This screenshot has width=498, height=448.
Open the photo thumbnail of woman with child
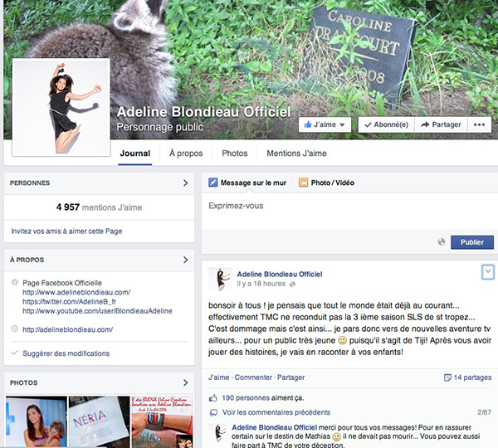tap(37, 421)
